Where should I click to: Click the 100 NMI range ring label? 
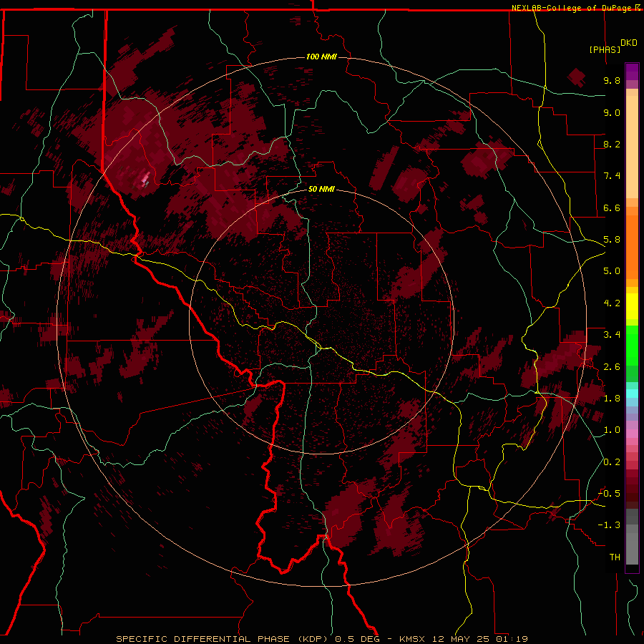point(321,57)
